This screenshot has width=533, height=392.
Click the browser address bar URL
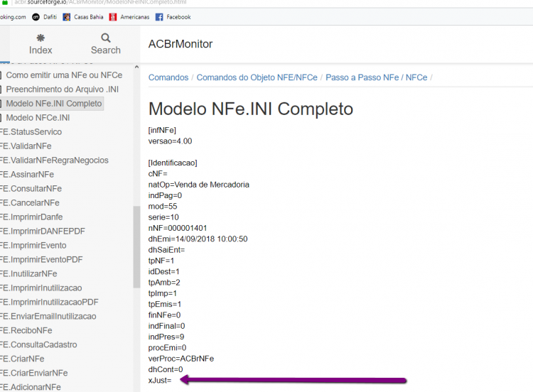[100, 2]
